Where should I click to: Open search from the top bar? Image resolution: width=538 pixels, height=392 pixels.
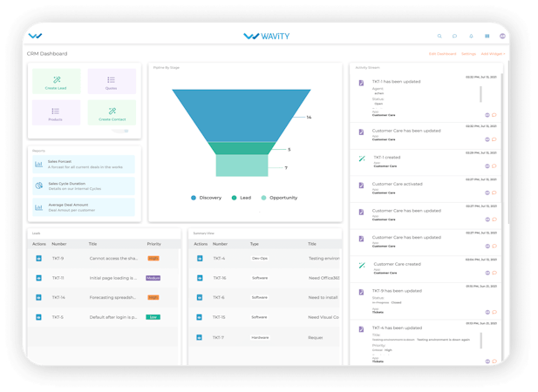coord(439,36)
